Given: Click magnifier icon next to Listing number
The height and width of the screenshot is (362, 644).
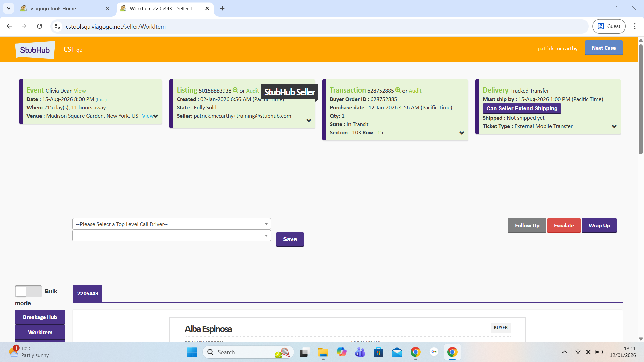Looking at the screenshot, I should (235, 90).
